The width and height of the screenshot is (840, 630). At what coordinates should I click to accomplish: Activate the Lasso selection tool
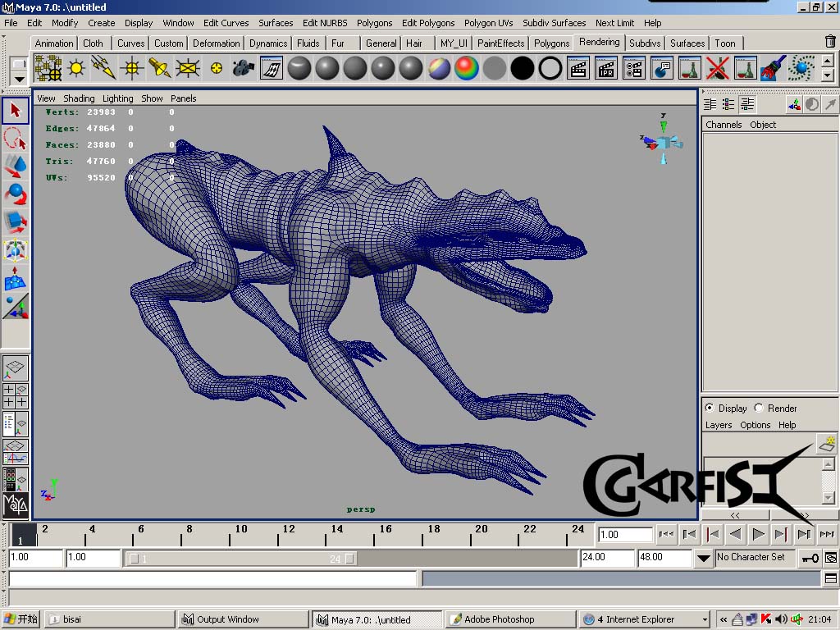click(x=15, y=138)
